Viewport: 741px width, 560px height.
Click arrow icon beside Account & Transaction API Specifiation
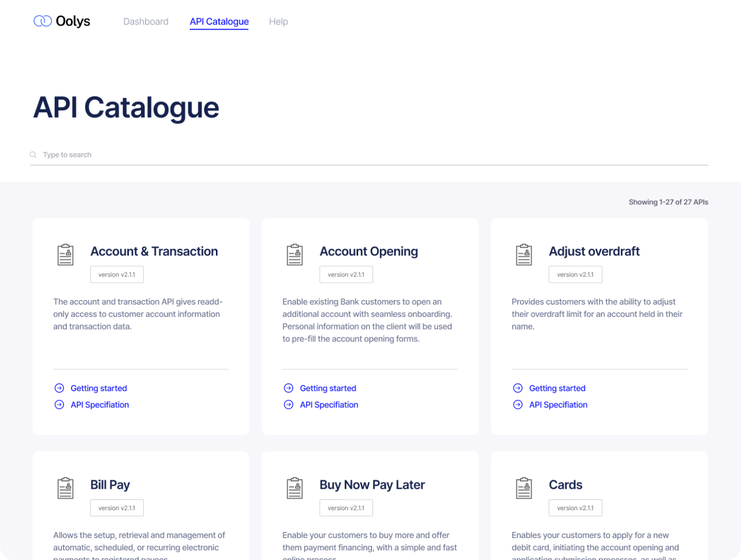(x=59, y=404)
